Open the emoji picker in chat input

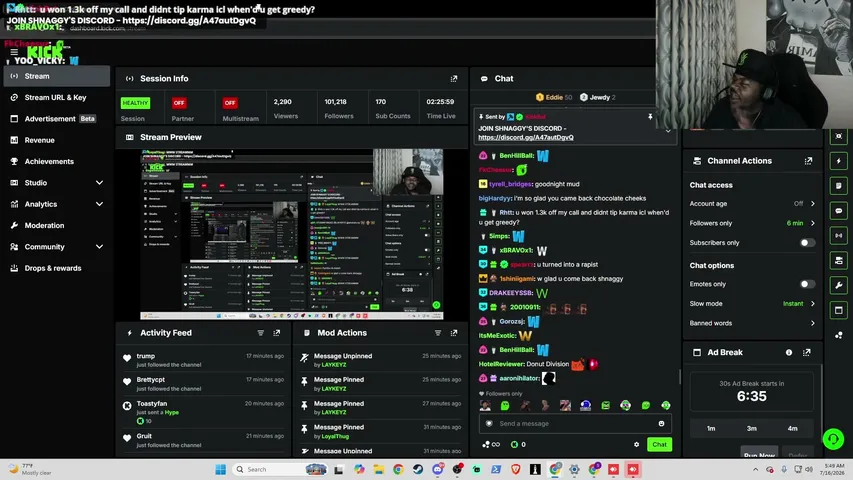pos(662,423)
